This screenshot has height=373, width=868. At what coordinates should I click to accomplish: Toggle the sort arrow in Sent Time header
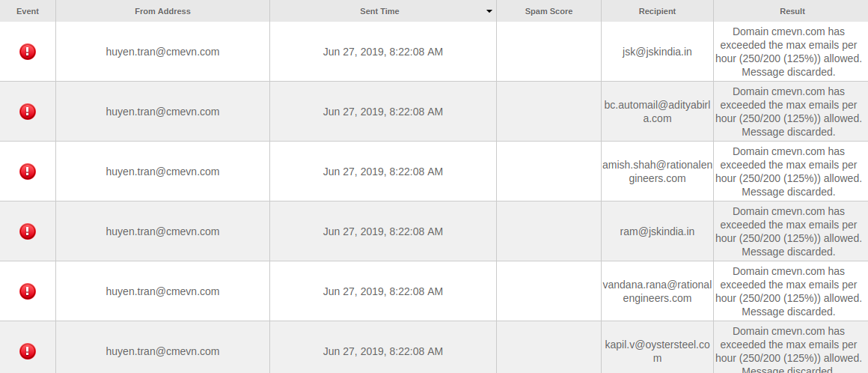(489, 11)
